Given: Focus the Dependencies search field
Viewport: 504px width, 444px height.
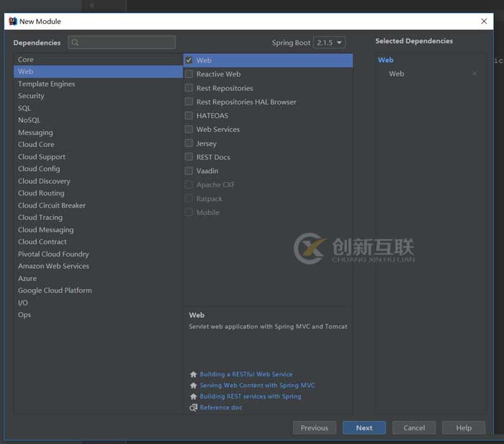Looking at the screenshot, I should [122, 43].
